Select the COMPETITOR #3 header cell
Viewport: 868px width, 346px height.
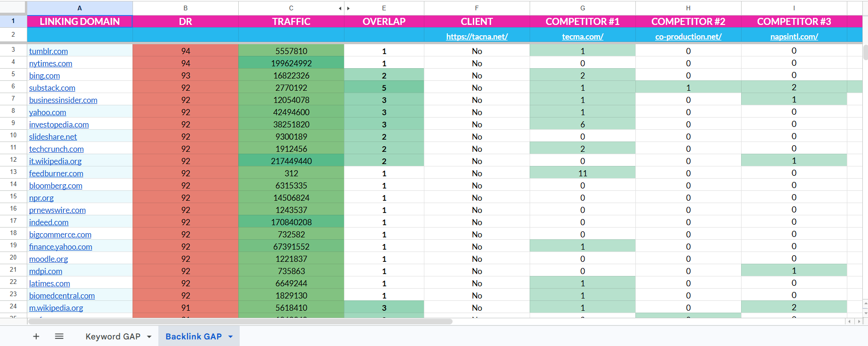[794, 22]
